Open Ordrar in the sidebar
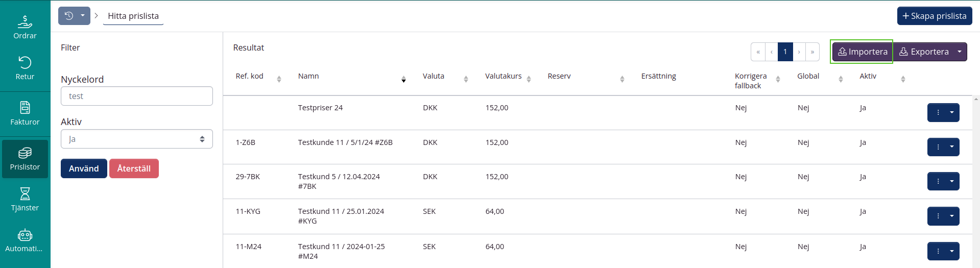 tap(25, 27)
